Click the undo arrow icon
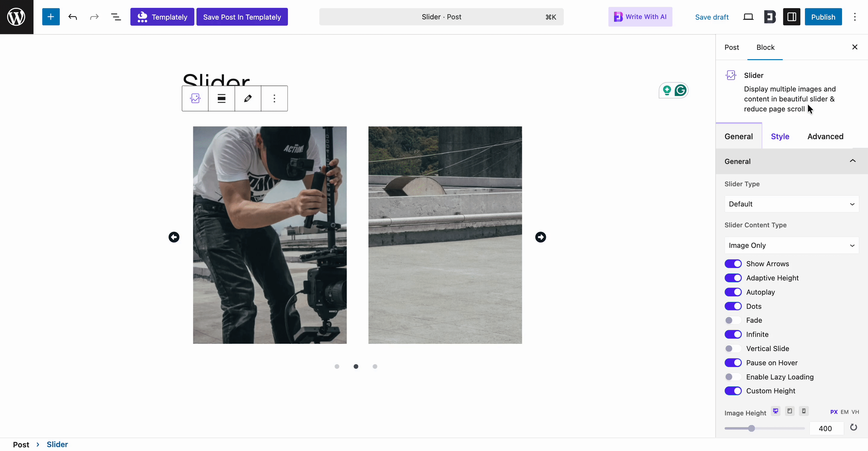This screenshot has height=451, width=868. point(72,17)
